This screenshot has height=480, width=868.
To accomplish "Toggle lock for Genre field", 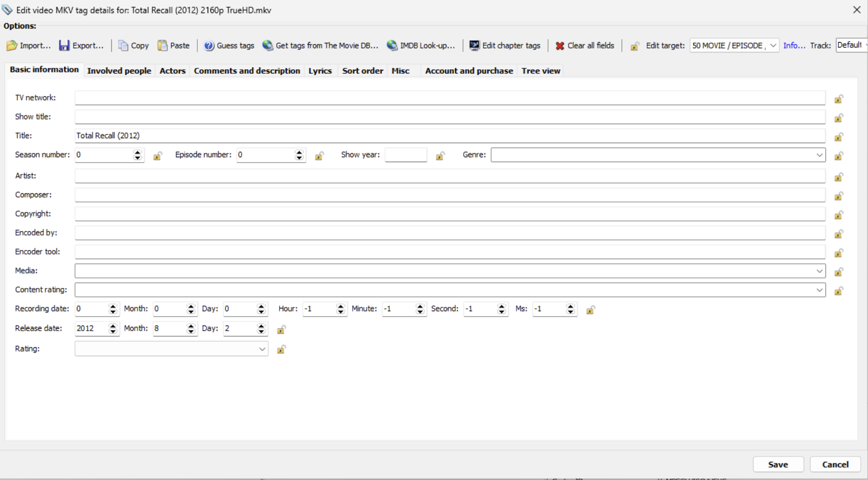I will [x=839, y=156].
